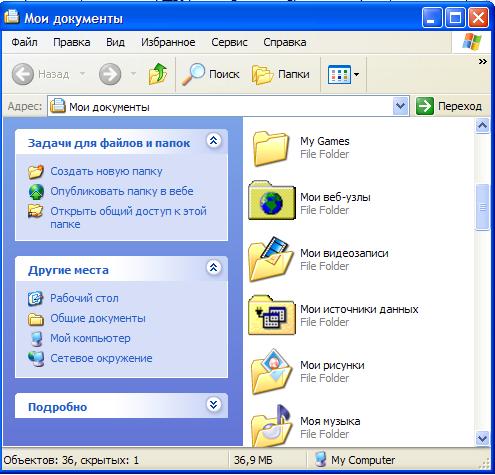Click the 36,9 МБ status value
Viewport: 495px width, 475px height.
pos(253,460)
